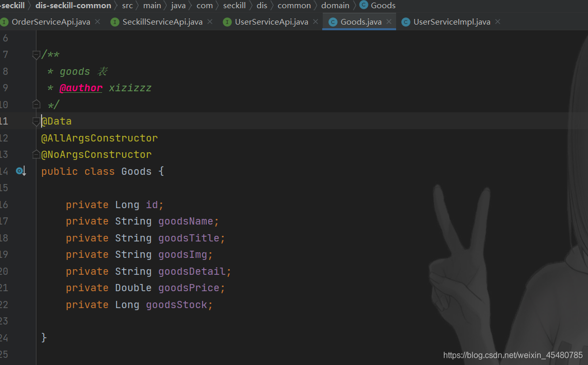Click line number 8 in the gutter
The height and width of the screenshot is (365, 588).
coord(5,71)
